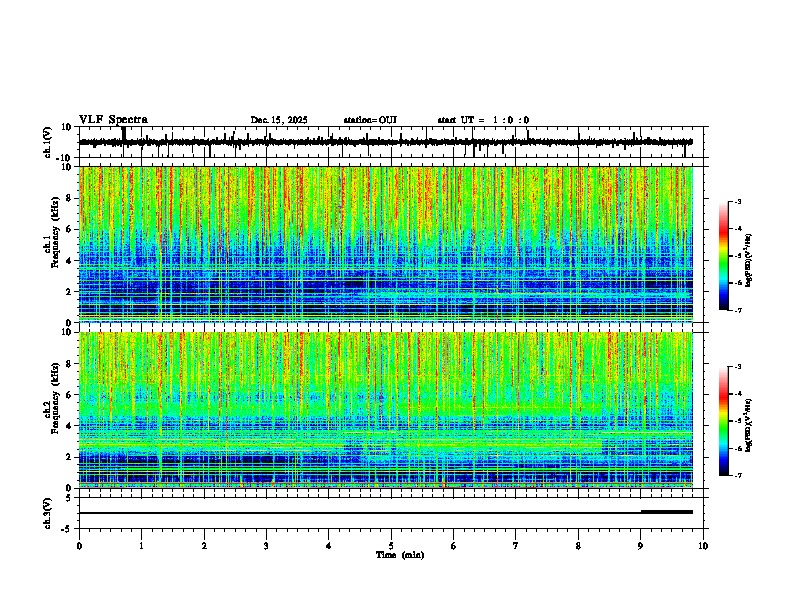Image resolution: width=792 pixels, height=612 pixels.
Task: Click the ch.2 spectrogram color scale bar
Action: coord(723,421)
